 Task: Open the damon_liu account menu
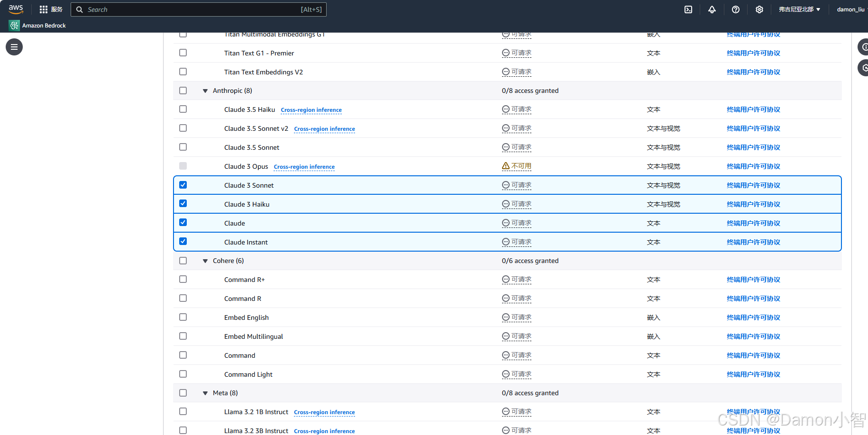click(x=851, y=9)
